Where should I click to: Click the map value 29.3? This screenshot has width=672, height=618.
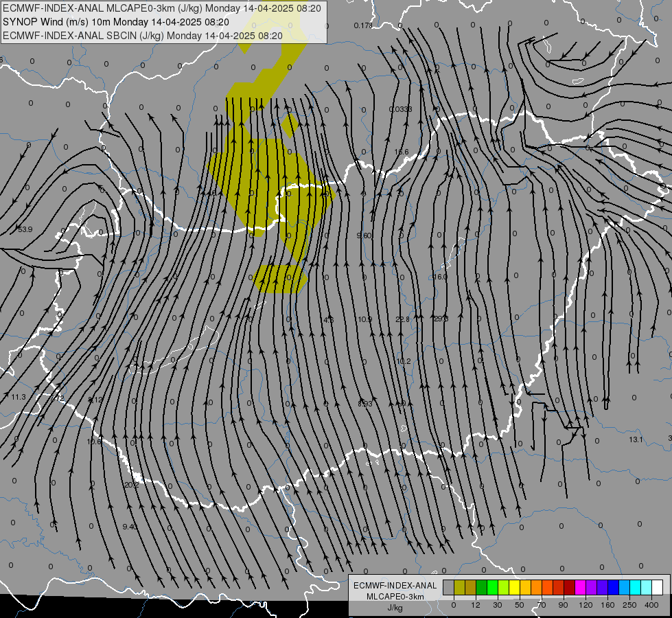pos(441,319)
